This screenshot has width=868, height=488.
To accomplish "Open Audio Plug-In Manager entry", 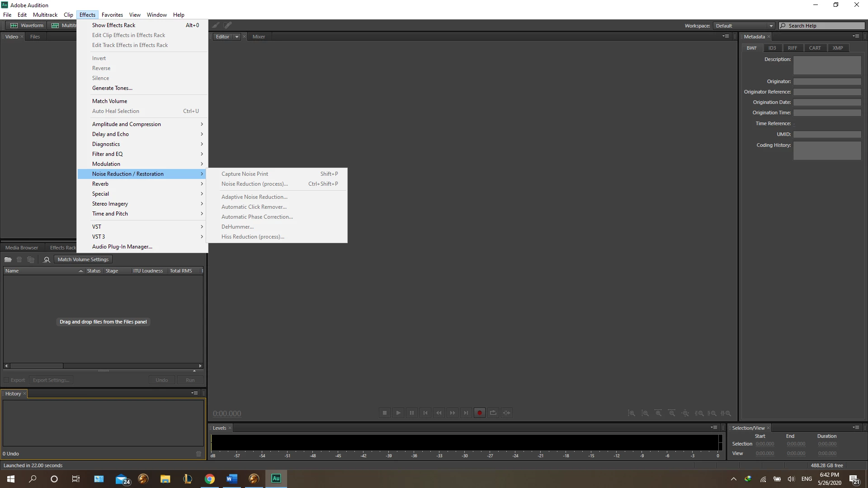I will click(122, 247).
